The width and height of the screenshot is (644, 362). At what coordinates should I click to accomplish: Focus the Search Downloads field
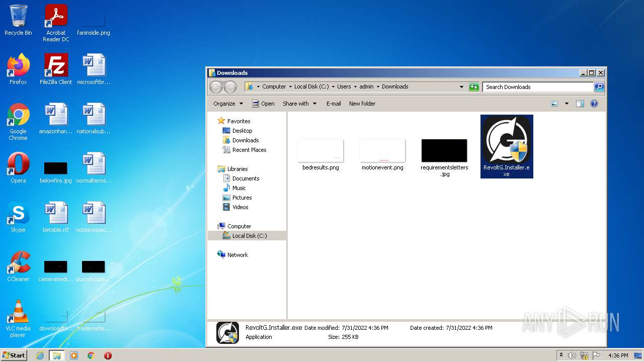(x=538, y=87)
